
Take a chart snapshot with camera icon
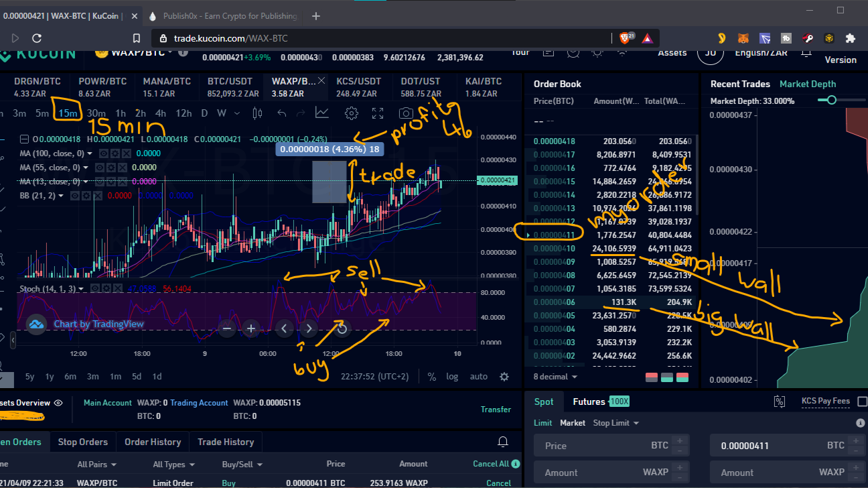[x=406, y=113]
